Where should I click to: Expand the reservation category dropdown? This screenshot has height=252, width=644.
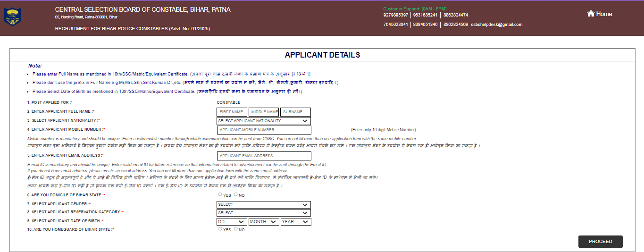263,213
